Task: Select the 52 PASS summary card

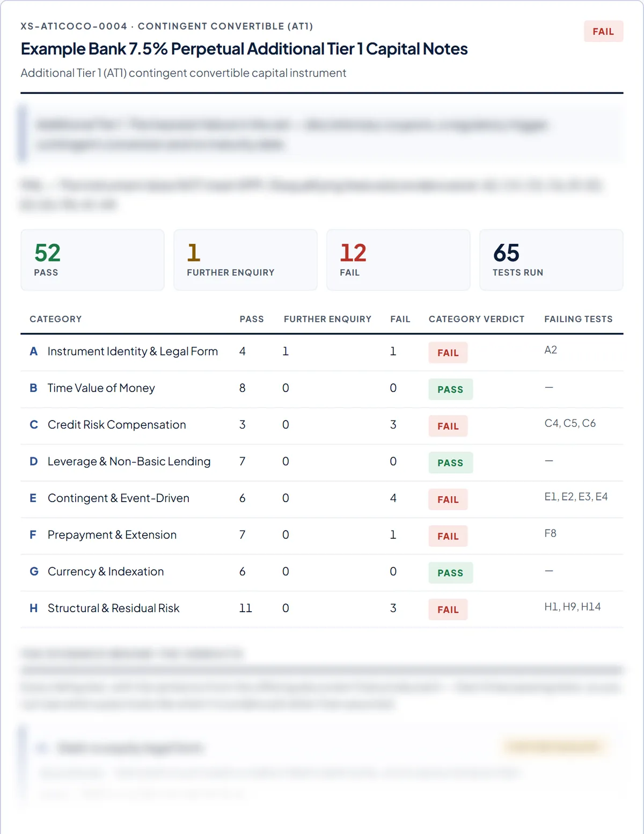Action: pyautogui.click(x=92, y=260)
